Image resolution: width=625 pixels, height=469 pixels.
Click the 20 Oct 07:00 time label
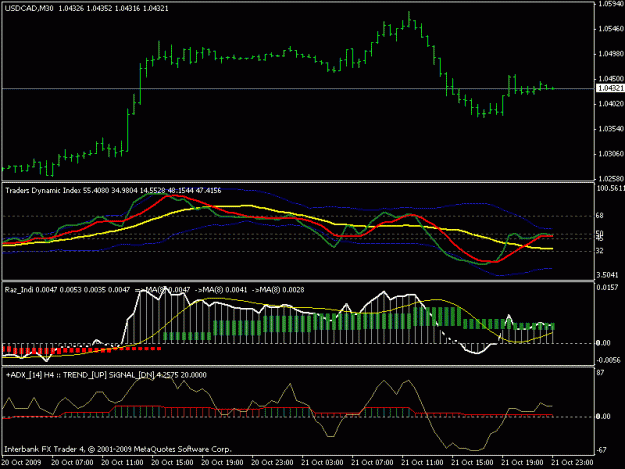[x=72, y=462]
